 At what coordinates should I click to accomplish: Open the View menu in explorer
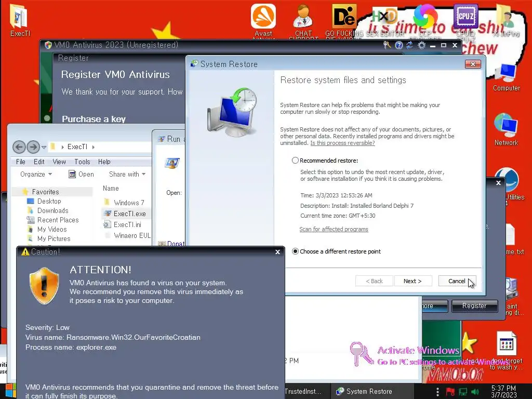pyautogui.click(x=59, y=162)
